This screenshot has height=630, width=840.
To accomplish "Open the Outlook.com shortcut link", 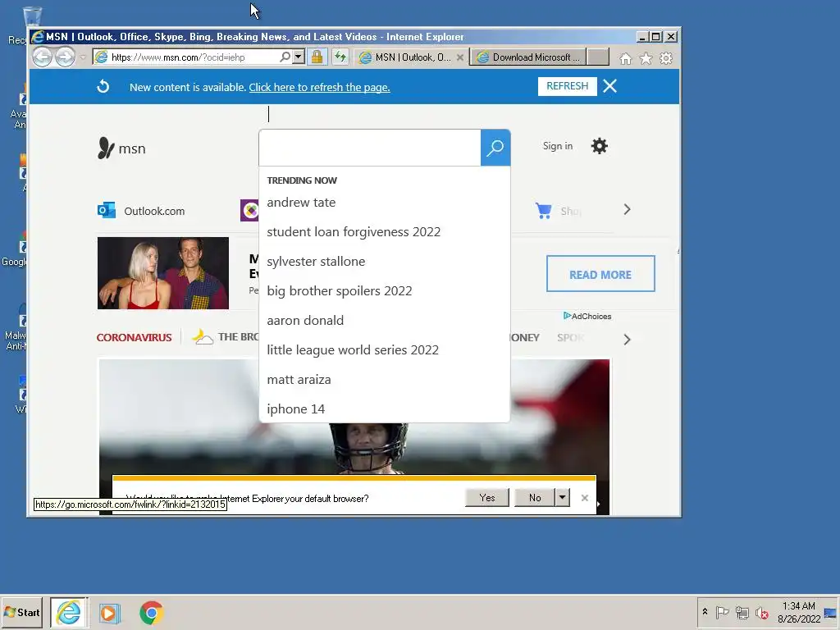I will pos(154,211).
